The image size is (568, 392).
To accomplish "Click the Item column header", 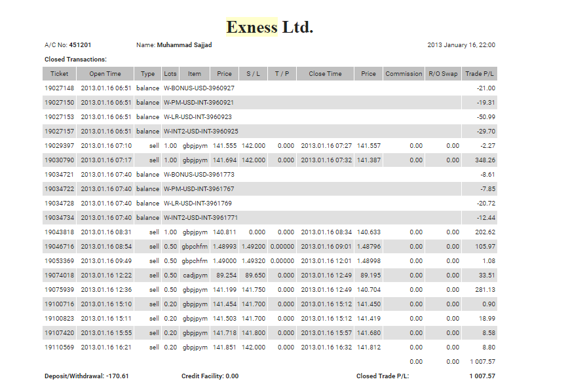I will tap(195, 73).
